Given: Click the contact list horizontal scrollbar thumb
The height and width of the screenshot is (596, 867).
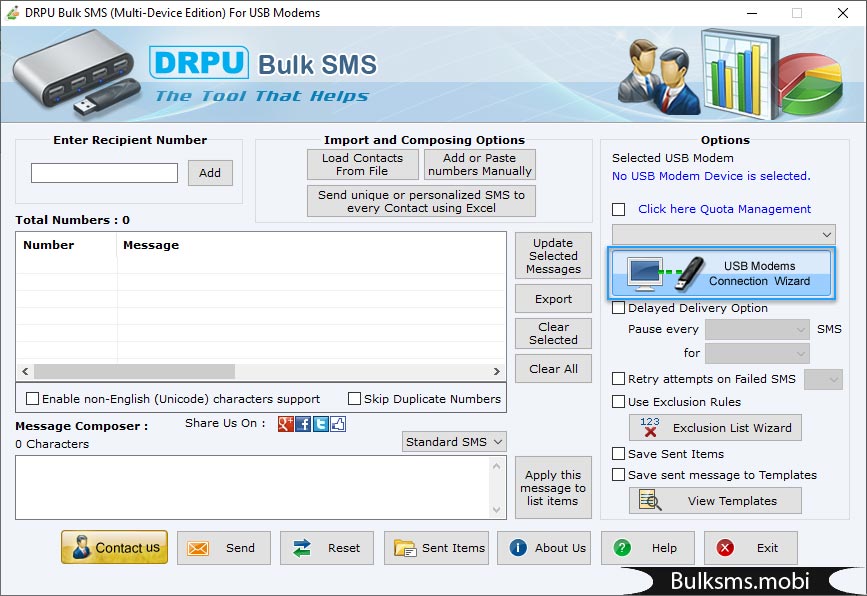Looking at the screenshot, I should [134, 371].
